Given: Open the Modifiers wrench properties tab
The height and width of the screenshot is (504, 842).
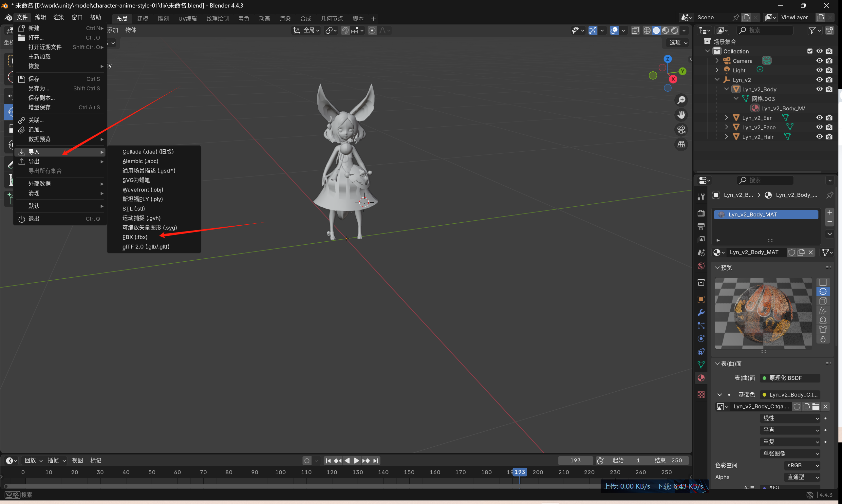Looking at the screenshot, I should click(x=701, y=312).
